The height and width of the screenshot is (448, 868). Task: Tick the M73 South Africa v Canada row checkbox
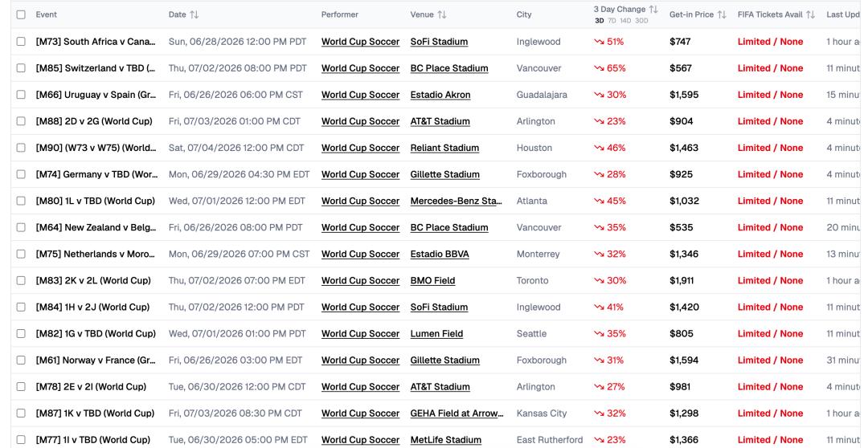[21, 42]
